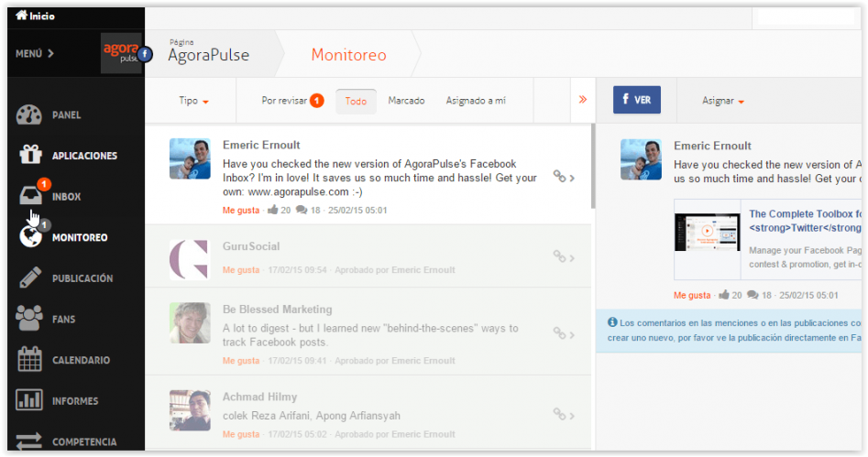Image resolution: width=868 pixels, height=457 pixels.
Task: Click Emeric Ernoult avatar in detail panel
Action: coord(641,159)
